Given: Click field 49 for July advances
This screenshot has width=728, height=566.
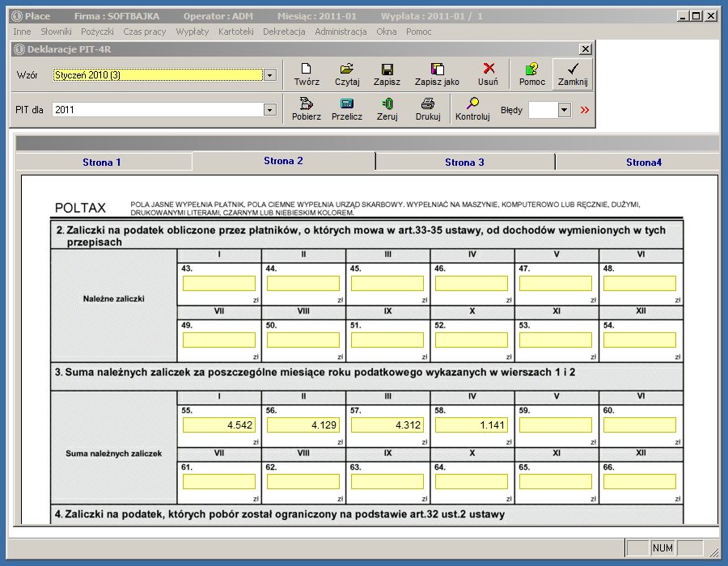Looking at the screenshot, I should click(x=219, y=340).
